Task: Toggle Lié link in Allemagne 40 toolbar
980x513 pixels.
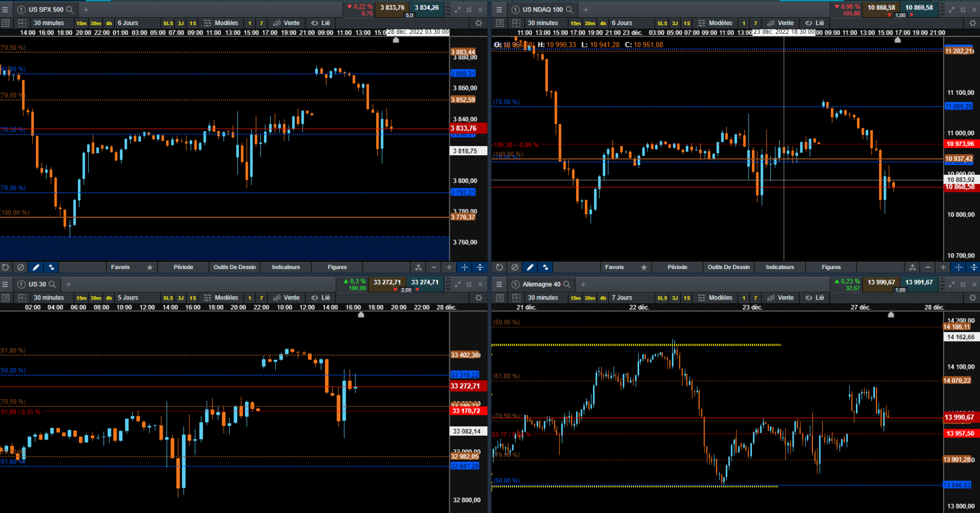Action: click(815, 298)
